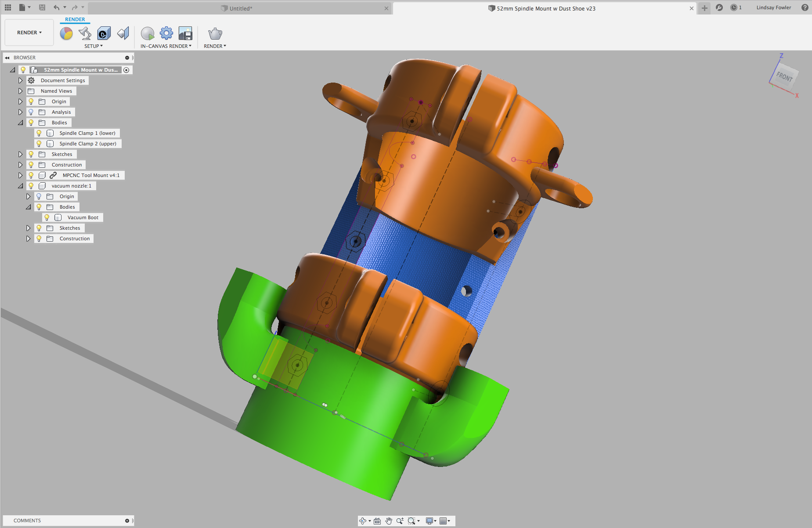Open the COMMENTS panel
Image resolution: width=812 pixels, height=528 pixels.
click(27, 521)
